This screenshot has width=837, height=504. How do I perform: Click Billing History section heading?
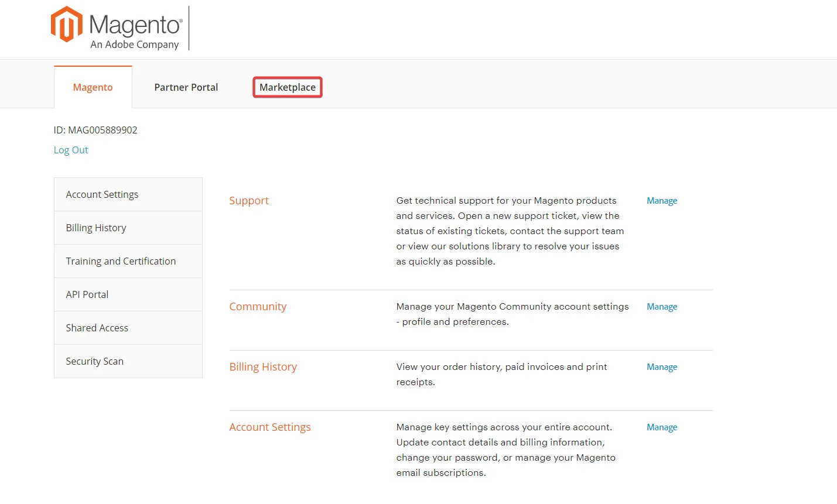[x=263, y=366]
